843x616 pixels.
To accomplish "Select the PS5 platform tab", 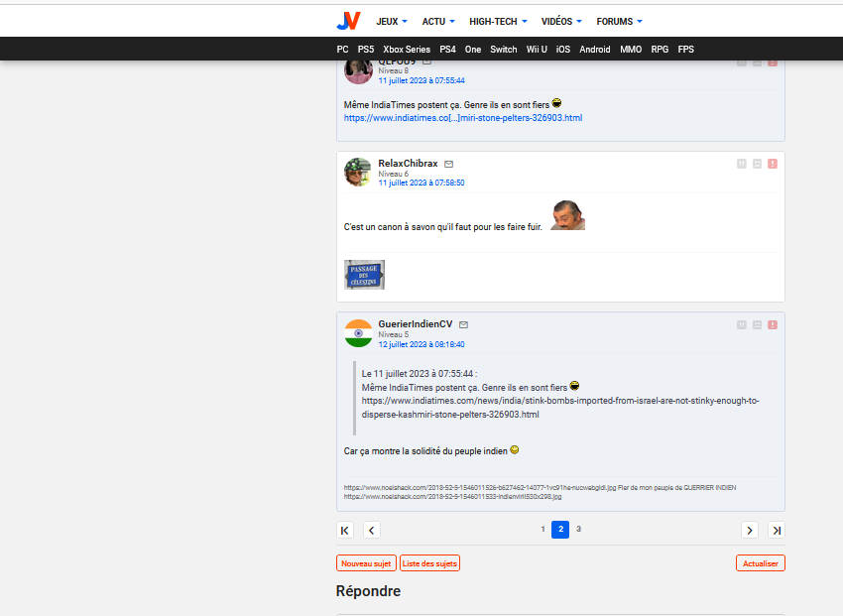I will [x=366, y=49].
